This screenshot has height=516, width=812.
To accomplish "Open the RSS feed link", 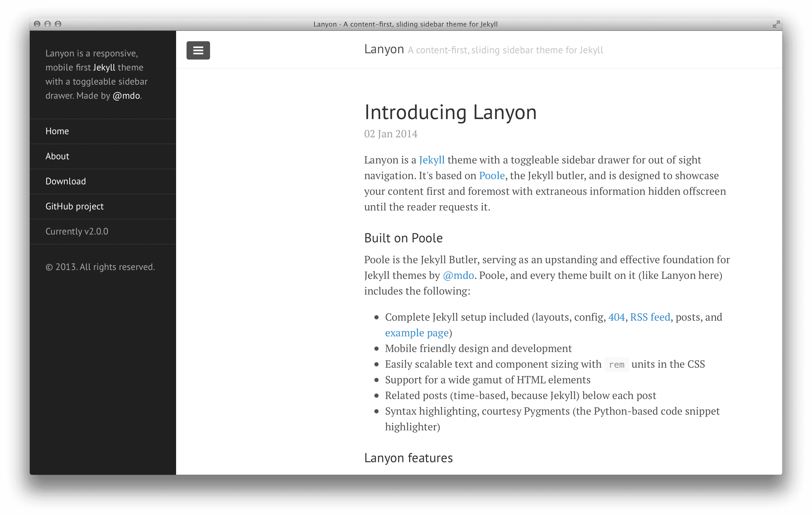I will [x=650, y=317].
